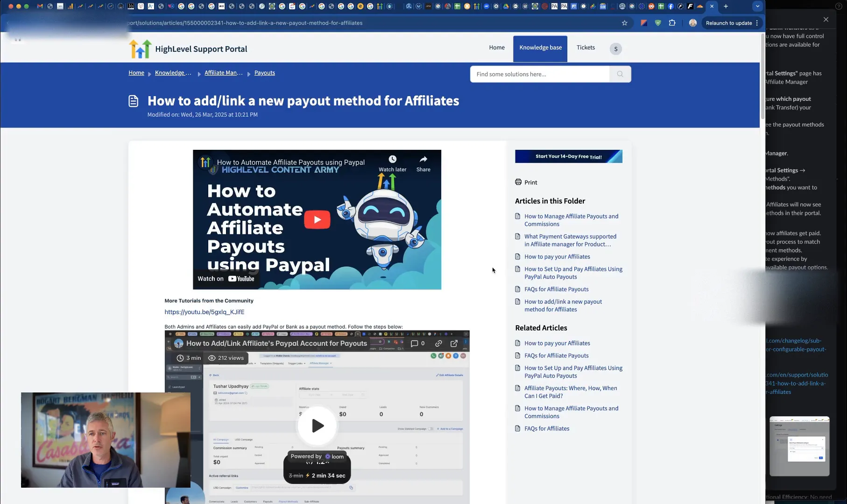Viewport: 847px width, 504px height.
Task: Click Relaunch to update button
Action: 728,23
